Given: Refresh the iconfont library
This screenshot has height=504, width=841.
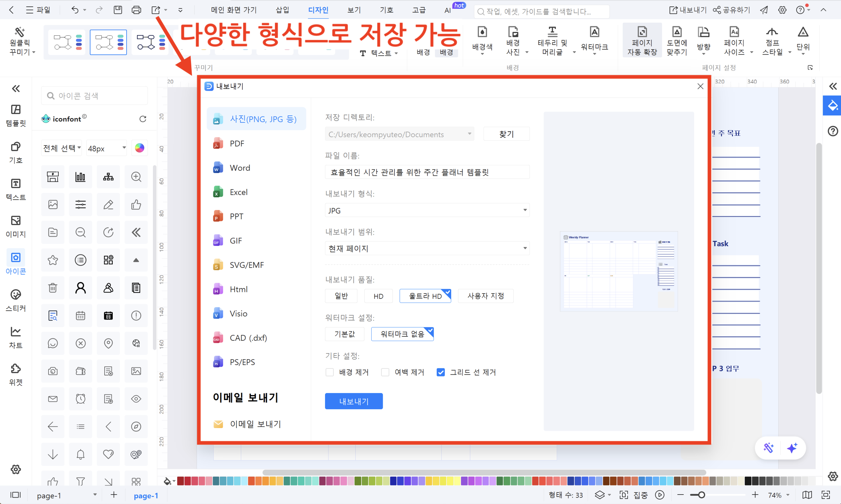Looking at the screenshot, I should click(x=143, y=119).
